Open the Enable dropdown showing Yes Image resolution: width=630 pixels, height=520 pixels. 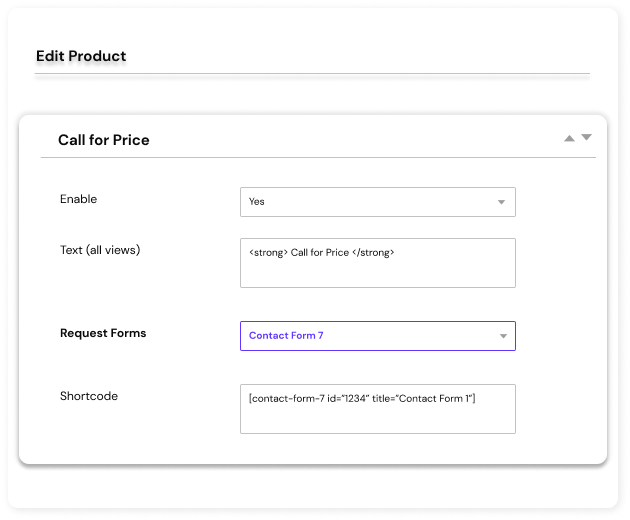tap(378, 202)
